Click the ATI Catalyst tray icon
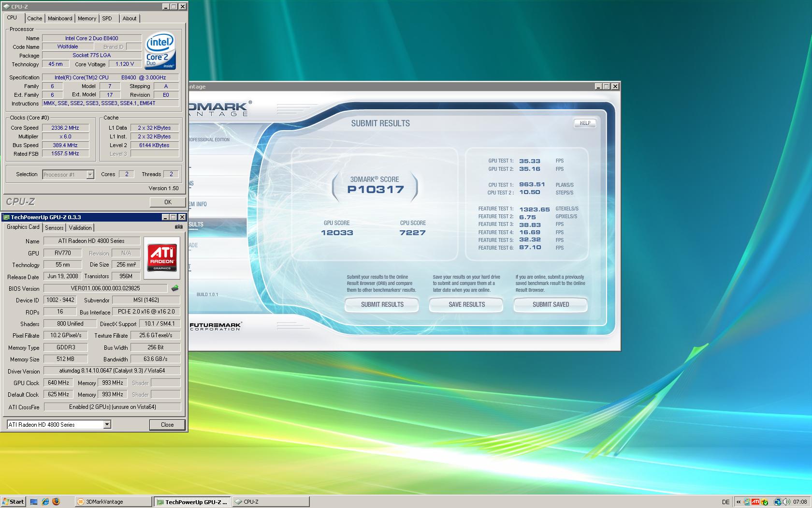Screen dimensions: 812x508 (755, 502)
